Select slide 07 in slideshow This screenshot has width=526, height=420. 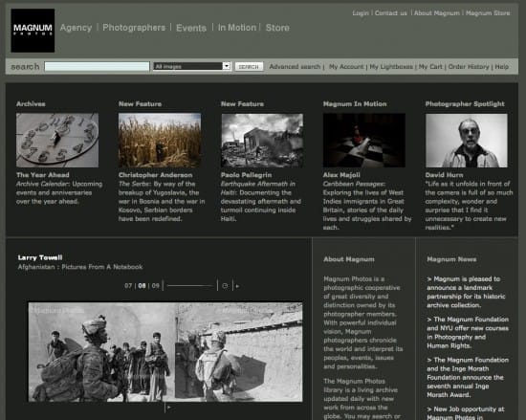[128, 286]
